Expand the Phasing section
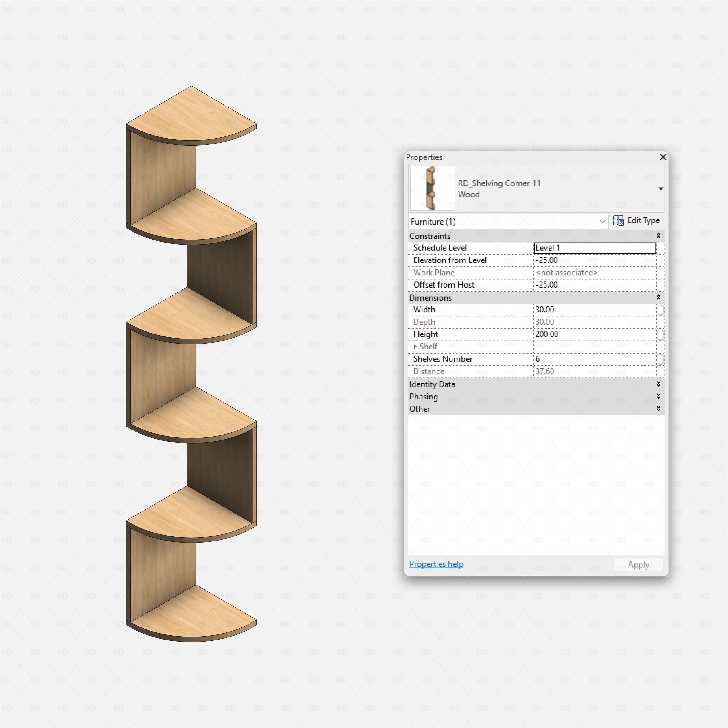This screenshot has height=728, width=728. point(659,396)
